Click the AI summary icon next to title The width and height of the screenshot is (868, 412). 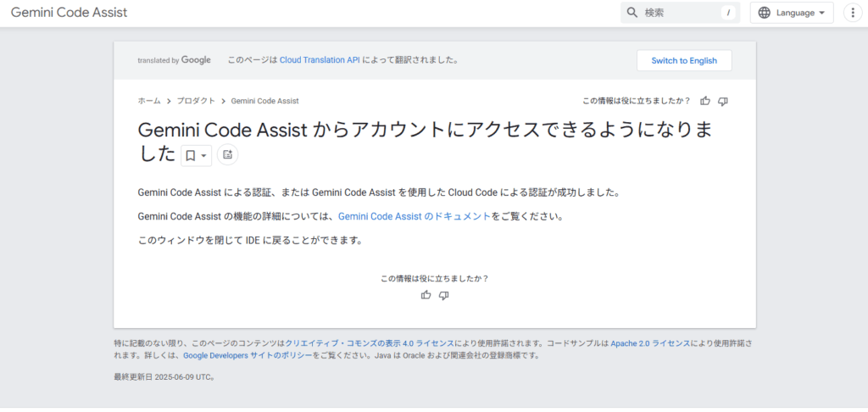227,154
